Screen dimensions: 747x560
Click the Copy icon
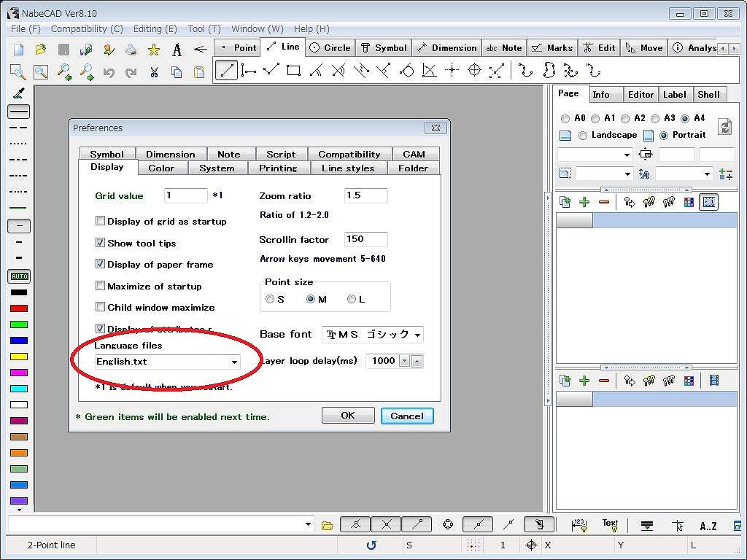tap(177, 72)
